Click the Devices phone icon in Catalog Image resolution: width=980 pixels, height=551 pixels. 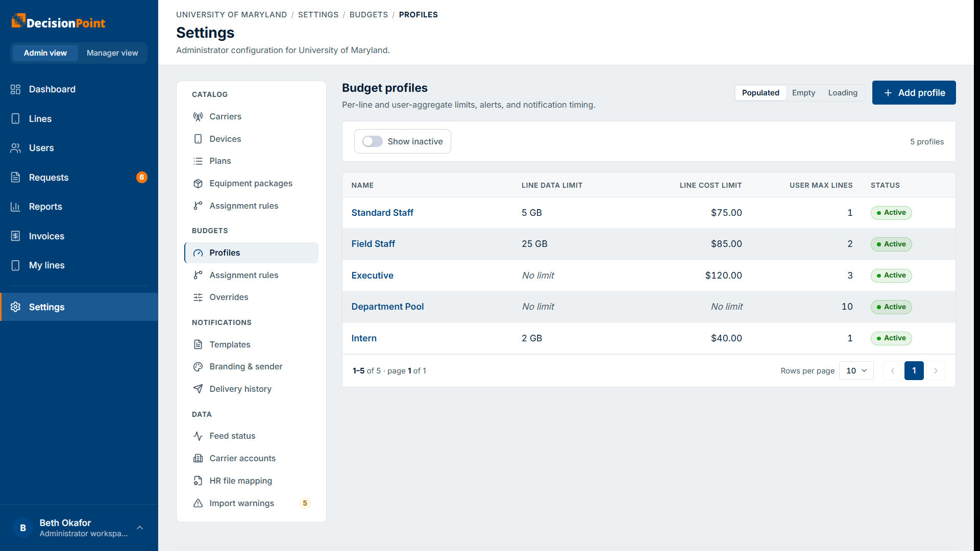[x=198, y=139]
